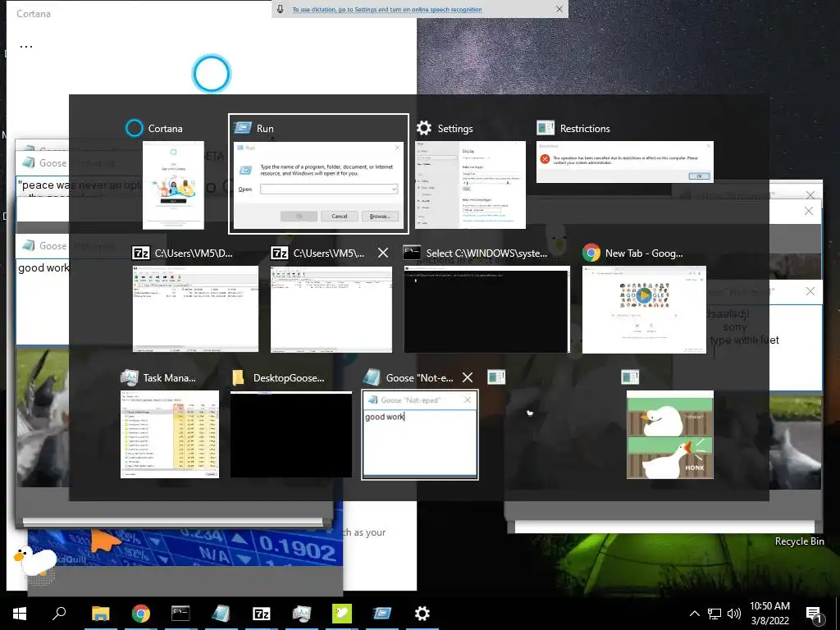Image resolution: width=840 pixels, height=630 pixels.
Task: Switch to New Tab Google Chrome thumbnail
Action: pos(644,309)
